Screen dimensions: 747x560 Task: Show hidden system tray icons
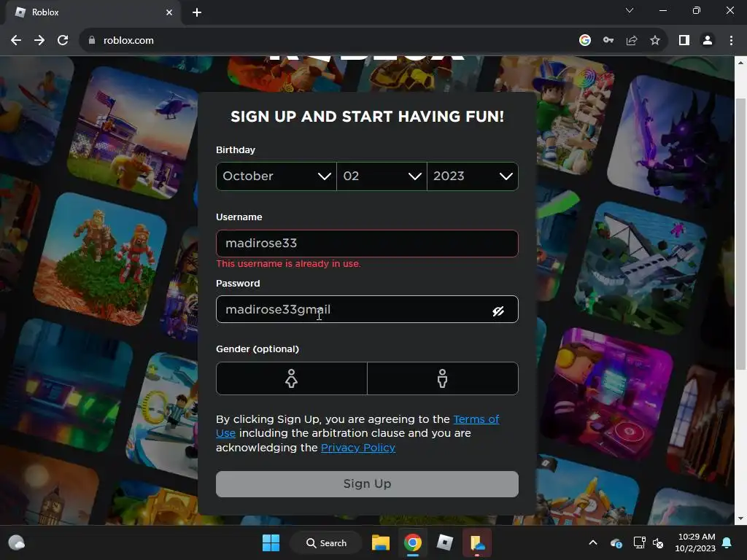coord(593,542)
